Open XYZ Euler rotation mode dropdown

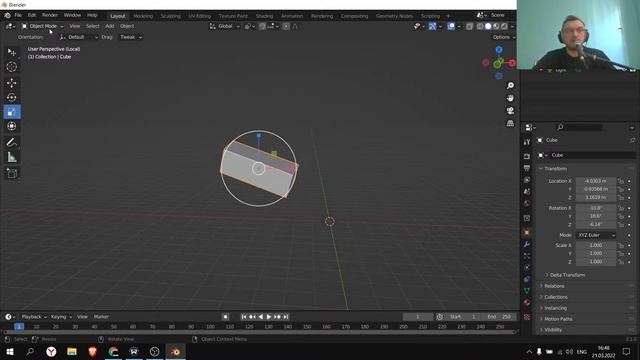click(x=596, y=235)
